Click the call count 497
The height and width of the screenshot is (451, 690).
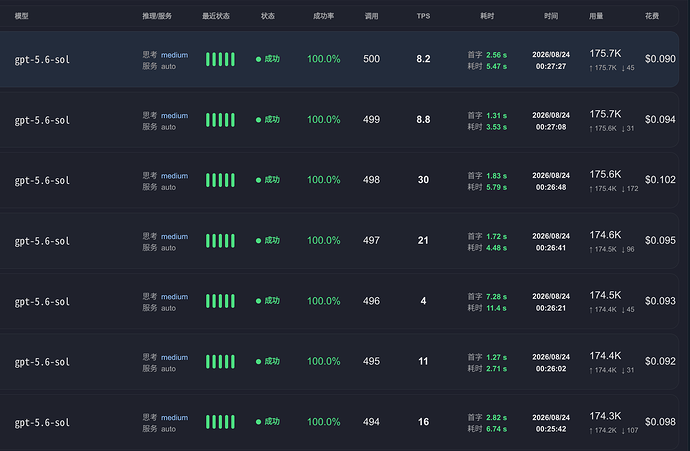point(371,241)
